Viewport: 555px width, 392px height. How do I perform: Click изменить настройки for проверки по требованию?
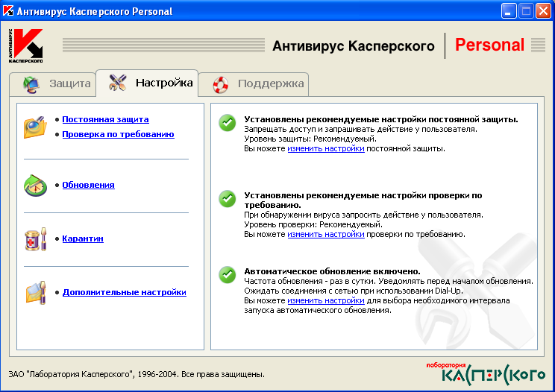coord(326,234)
